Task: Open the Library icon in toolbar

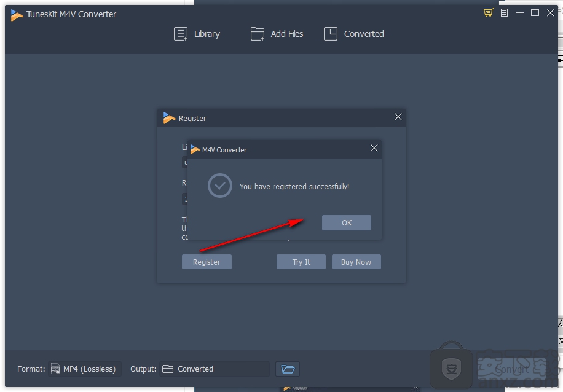Action: point(181,34)
